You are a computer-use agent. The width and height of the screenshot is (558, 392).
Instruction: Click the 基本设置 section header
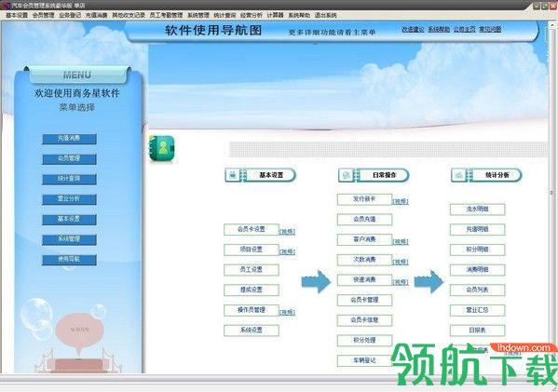tap(261, 175)
